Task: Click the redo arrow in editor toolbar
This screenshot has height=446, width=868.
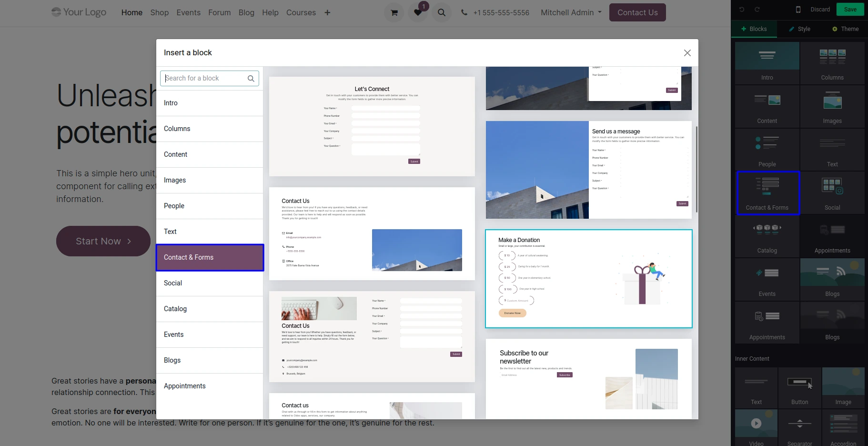Action: [757, 10]
